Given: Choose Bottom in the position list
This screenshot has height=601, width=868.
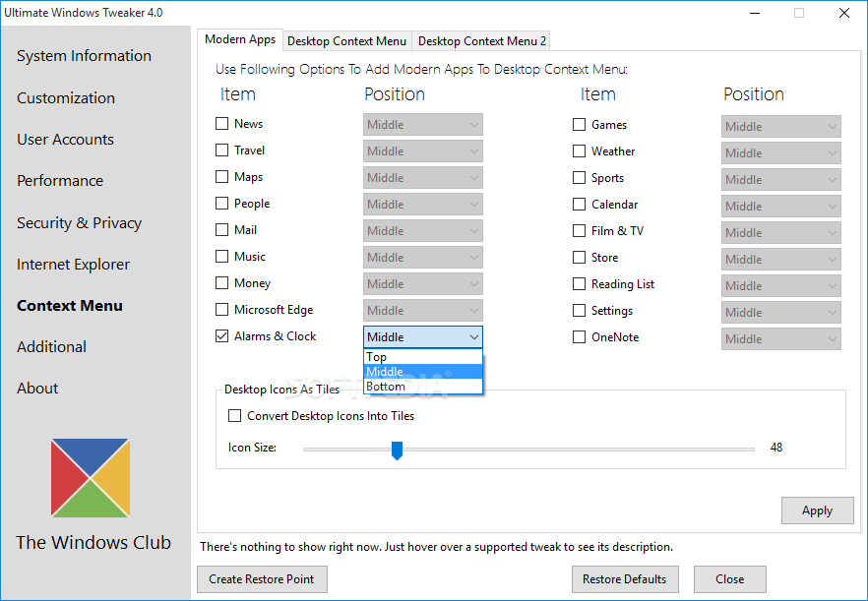Looking at the screenshot, I should 423,387.
